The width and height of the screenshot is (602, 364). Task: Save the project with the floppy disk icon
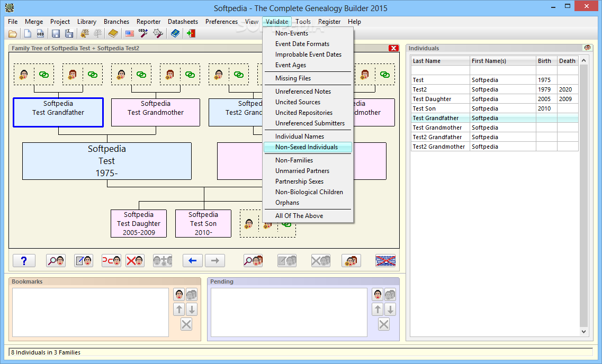tap(56, 34)
